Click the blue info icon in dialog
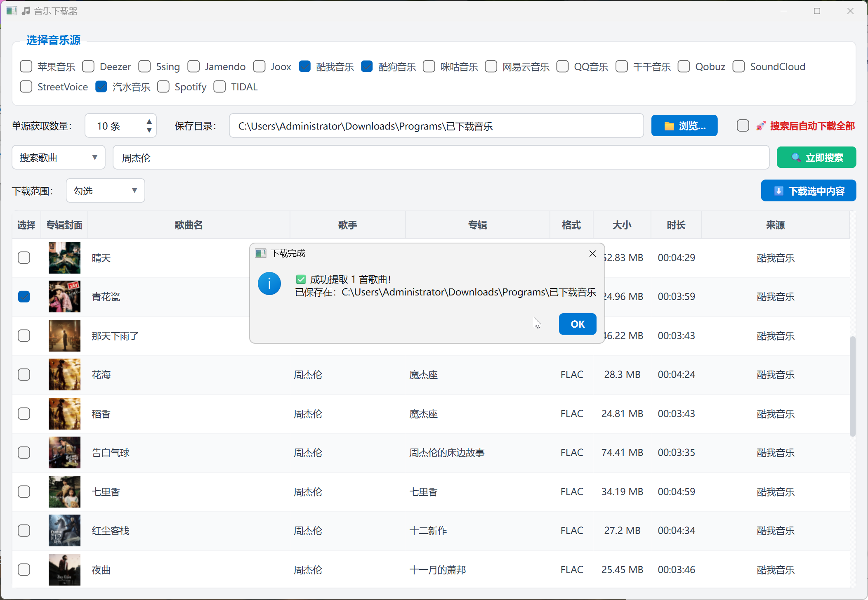868x600 pixels. click(x=269, y=283)
